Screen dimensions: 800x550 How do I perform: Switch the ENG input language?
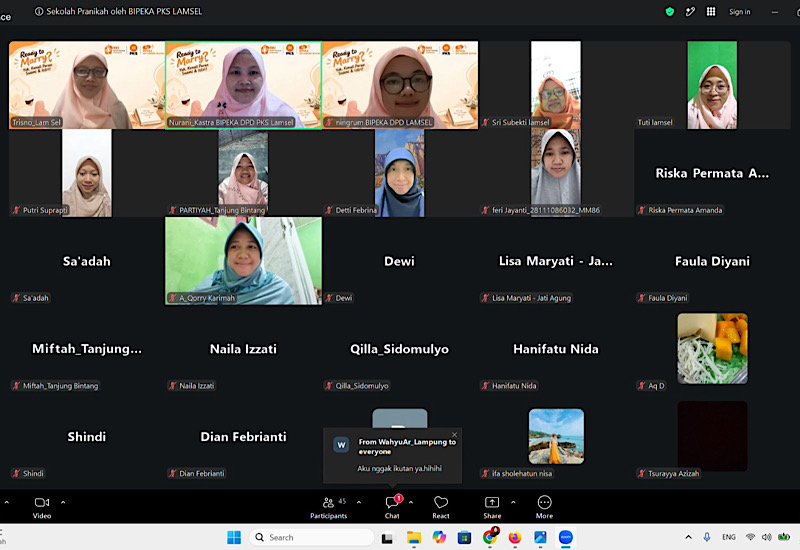click(x=729, y=537)
